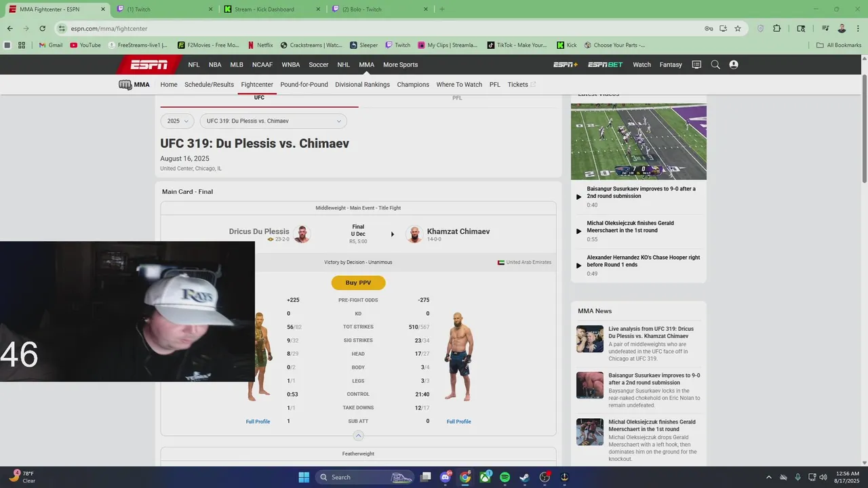Go back using the browser back arrow

tap(9, 28)
